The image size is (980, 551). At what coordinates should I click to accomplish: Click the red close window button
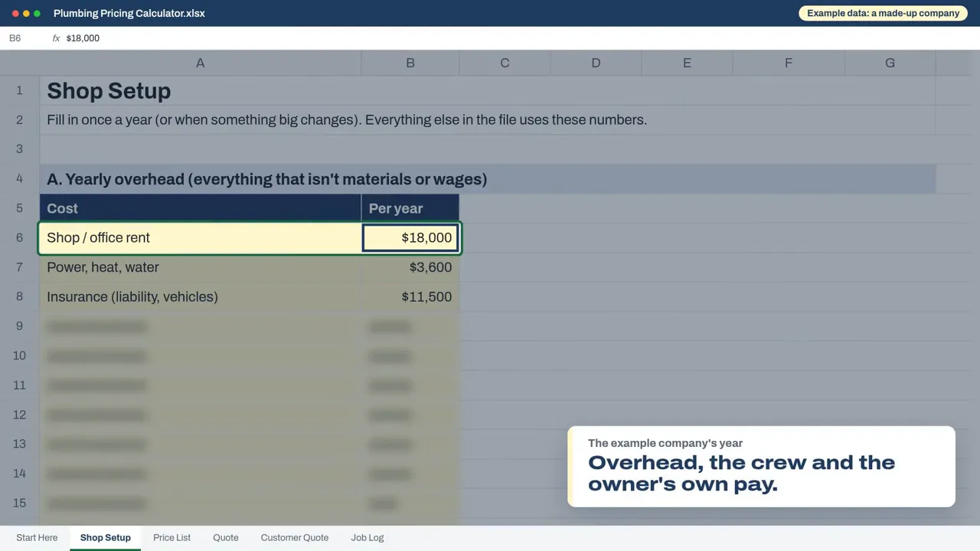tap(15, 14)
